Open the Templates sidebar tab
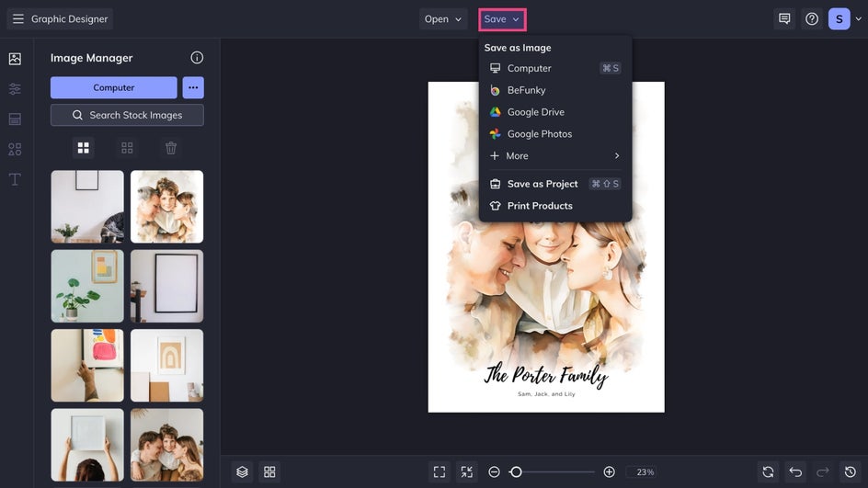Viewport: 868px width, 488px height. tap(15, 119)
